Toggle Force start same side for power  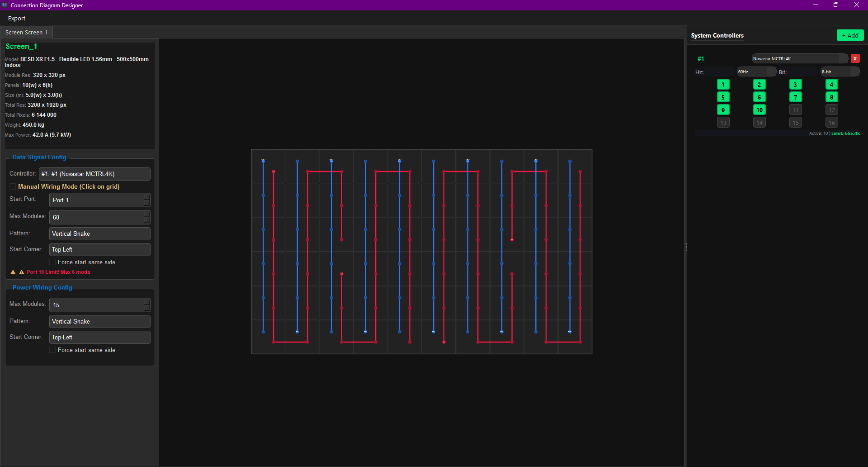[x=52, y=350]
